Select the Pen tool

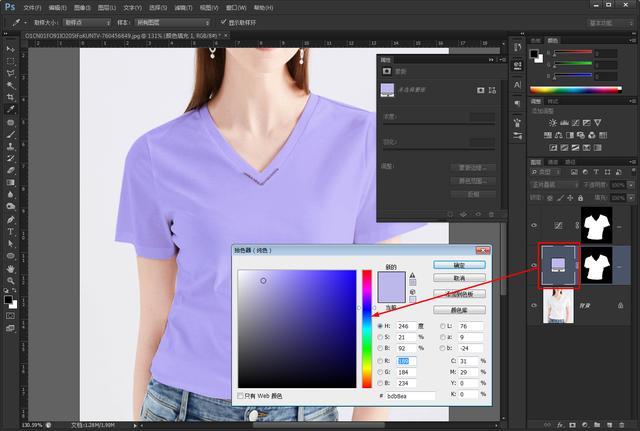point(11,220)
